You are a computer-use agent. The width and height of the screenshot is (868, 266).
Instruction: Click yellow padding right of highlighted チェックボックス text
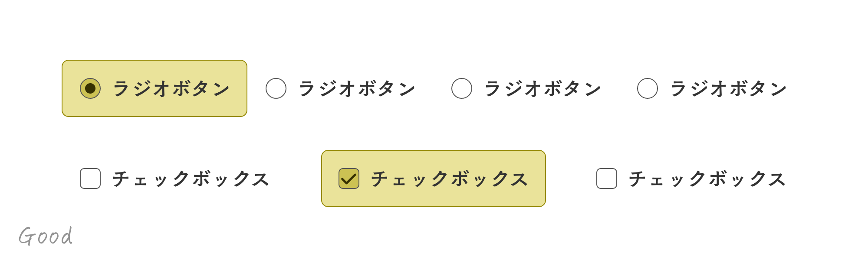[537, 178]
